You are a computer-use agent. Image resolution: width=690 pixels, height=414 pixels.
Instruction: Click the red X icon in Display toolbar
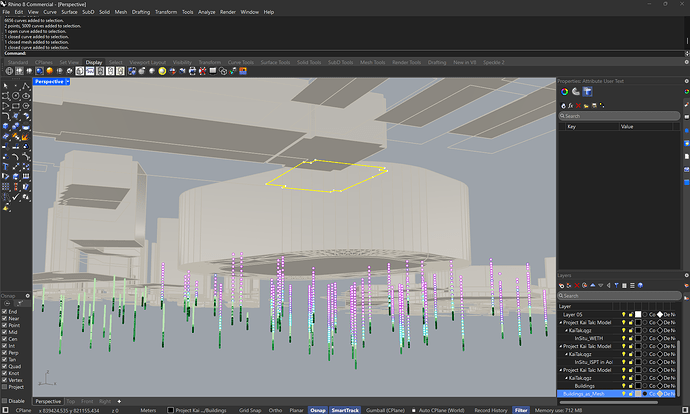tap(202, 71)
